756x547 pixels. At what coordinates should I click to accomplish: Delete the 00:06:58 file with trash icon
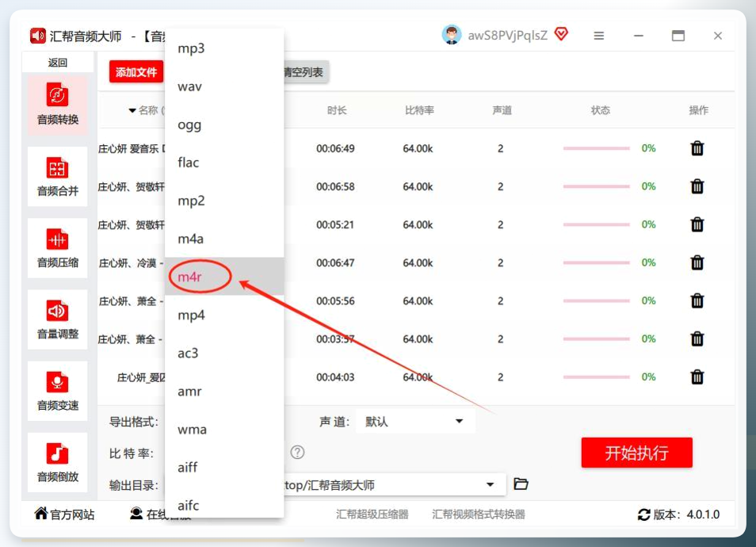(x=697, y=186)
